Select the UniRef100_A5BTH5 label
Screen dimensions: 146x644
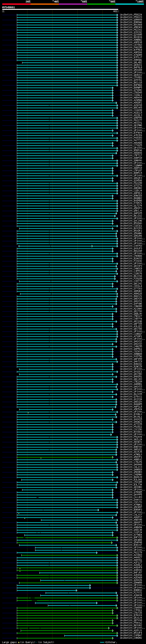pos(131,520)
